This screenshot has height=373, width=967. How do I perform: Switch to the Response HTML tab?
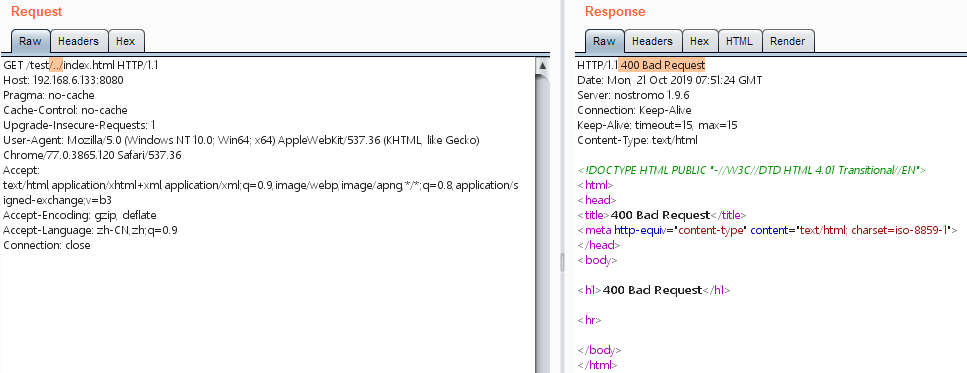tap(739, 41)
